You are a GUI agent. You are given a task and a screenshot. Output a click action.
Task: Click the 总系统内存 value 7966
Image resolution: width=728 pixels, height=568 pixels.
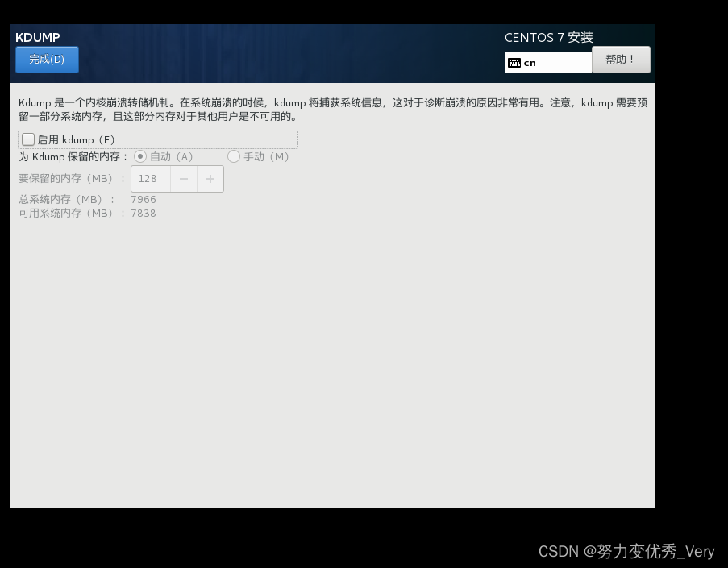pos(144,200)
